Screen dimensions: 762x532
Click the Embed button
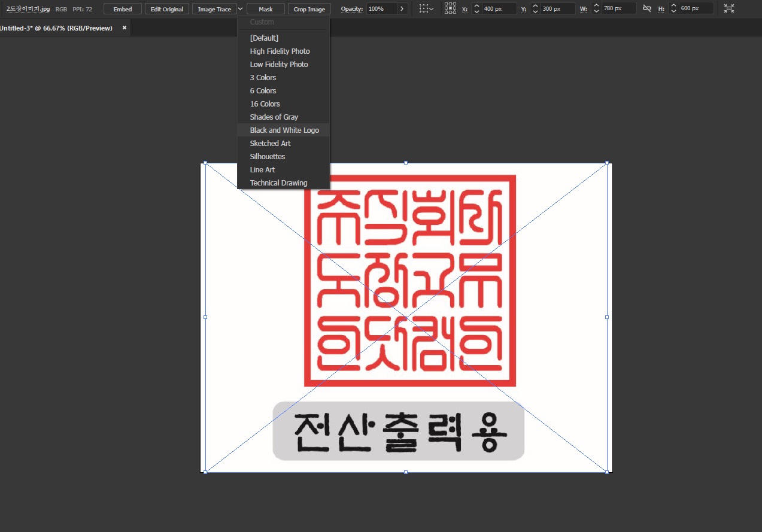123,9
